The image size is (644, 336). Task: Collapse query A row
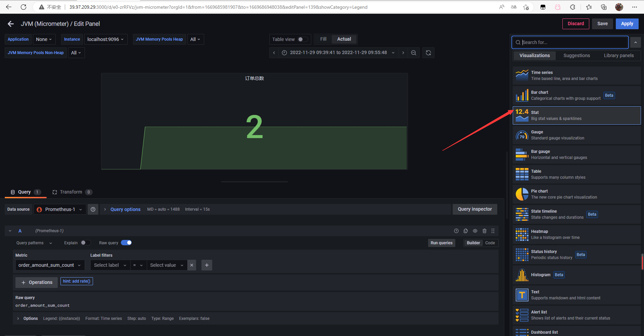(10, 231)
